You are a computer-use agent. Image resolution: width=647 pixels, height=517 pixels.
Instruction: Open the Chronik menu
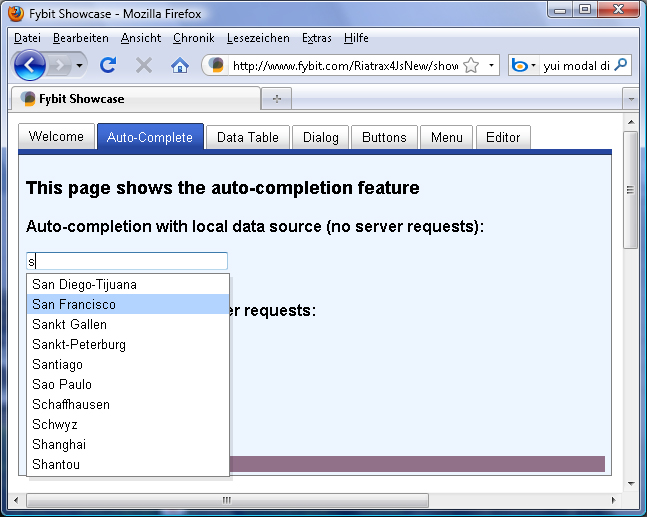tap(194, 38)
